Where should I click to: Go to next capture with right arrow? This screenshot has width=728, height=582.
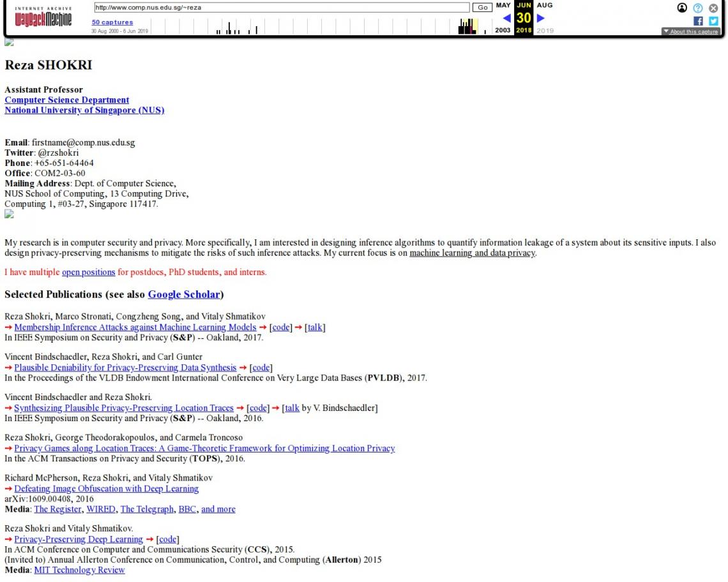pos(540,18)
